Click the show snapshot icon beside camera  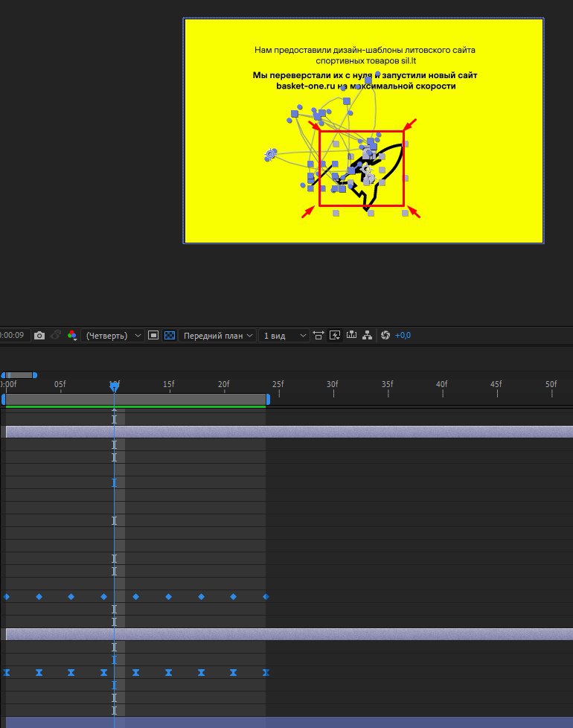tap(56, 335)
